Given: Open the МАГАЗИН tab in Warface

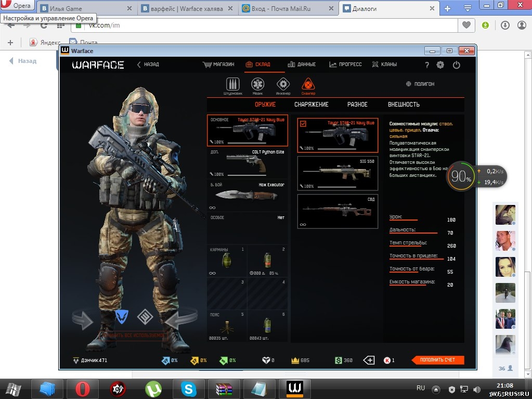Looking at the screenshot, I should [218, 65].
